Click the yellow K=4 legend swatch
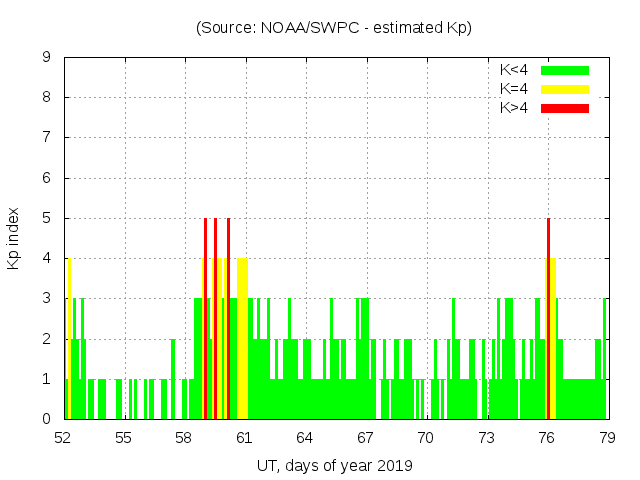The width and height of the screenshot is (640, 480). [565, 89]
